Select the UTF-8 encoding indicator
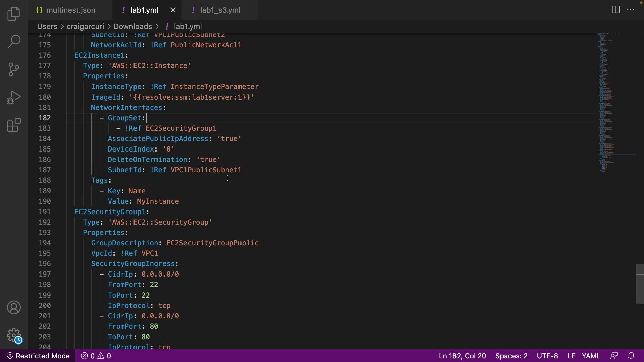 coord(547,356)
